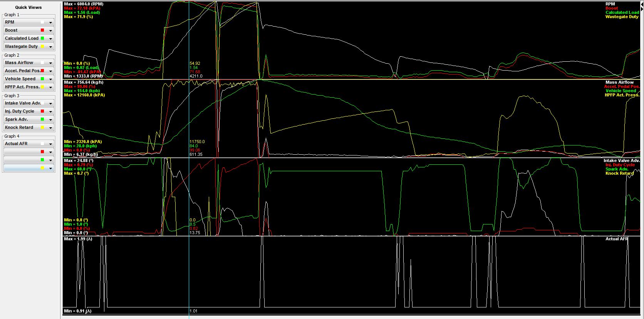The height and width of the screenshot is (319, 644).
Task: Click the Actual AFR legend label in bottom graph
Action: pos(616,239)
